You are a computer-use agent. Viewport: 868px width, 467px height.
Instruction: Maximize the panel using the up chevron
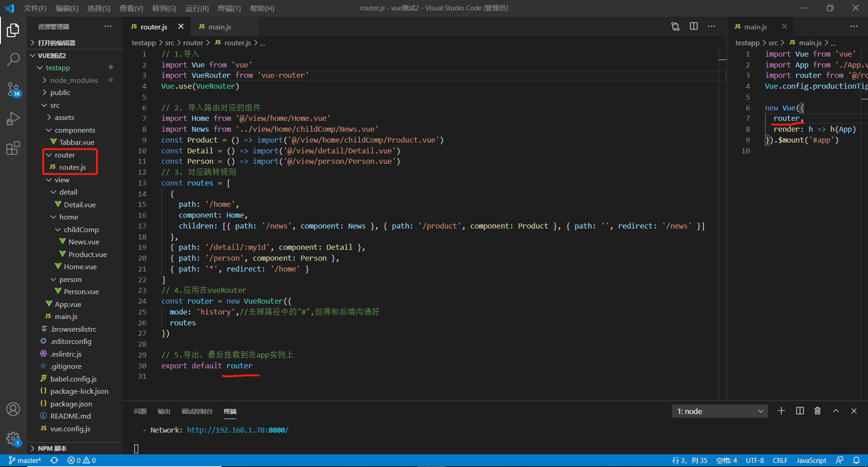(836, 411)
